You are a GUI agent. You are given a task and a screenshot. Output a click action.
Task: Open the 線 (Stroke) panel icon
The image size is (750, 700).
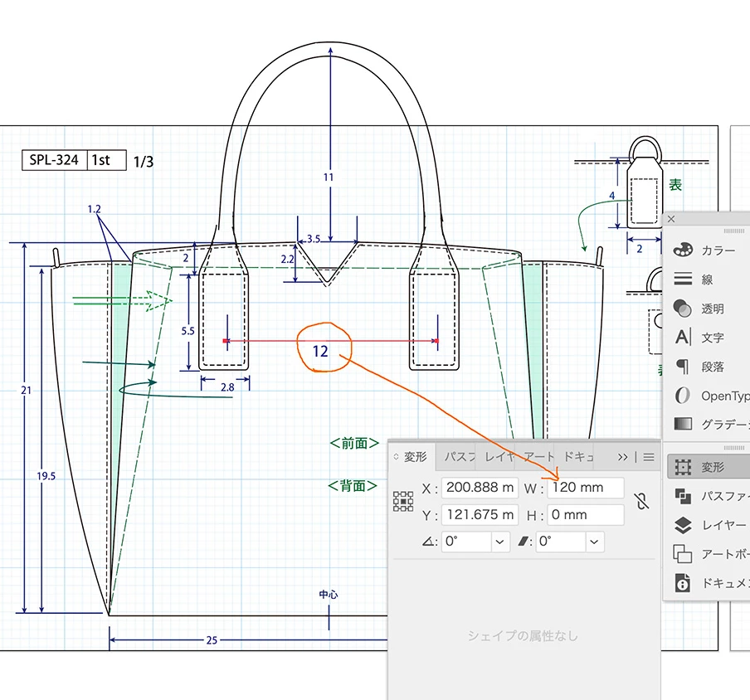pyautogui.click(x=683, y=279)
